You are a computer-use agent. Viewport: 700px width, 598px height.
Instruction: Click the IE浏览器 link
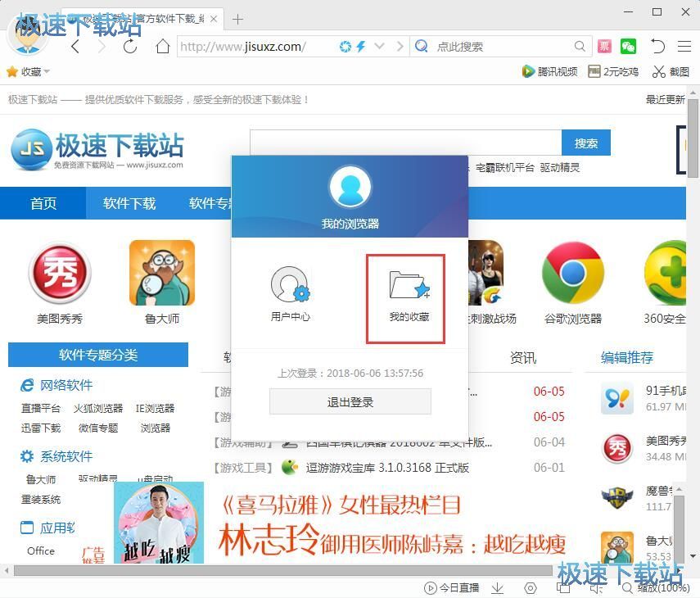pos(155,408)
